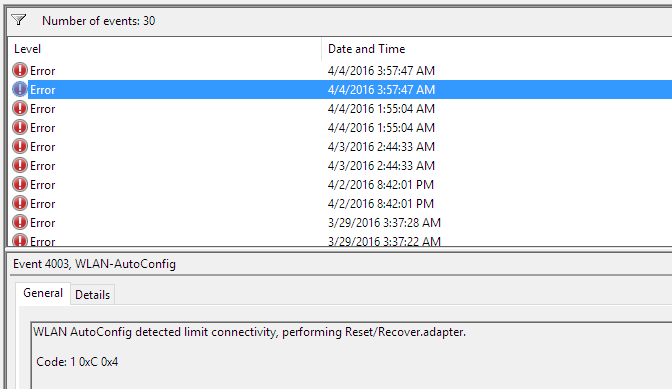The image size is (672, 389).
Task: Click the event description text box
Action: coord(351,356)
